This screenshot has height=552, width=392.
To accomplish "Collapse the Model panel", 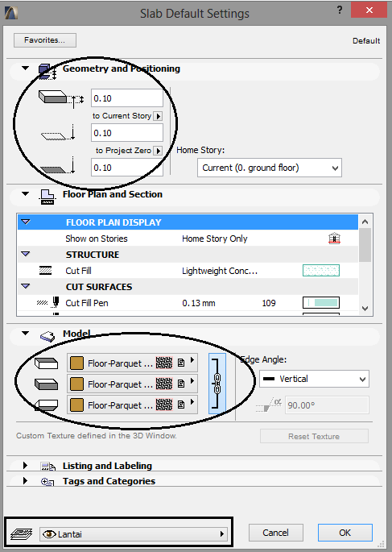I will [x=25, y=333].
